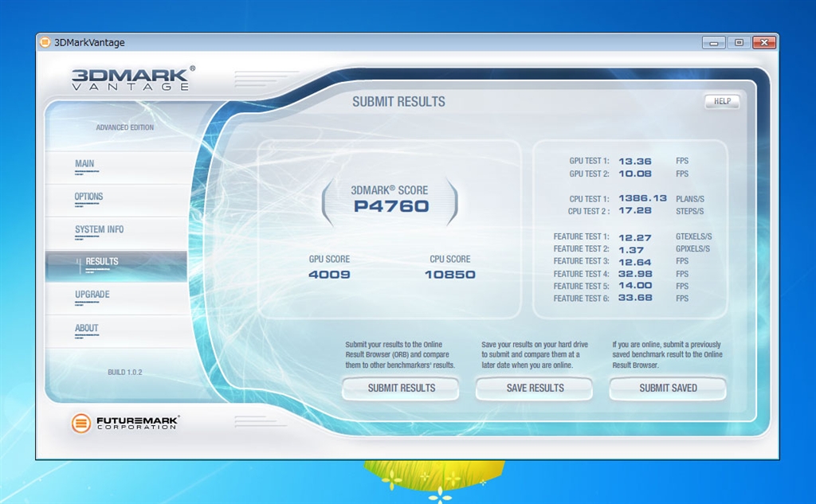
Task: Click the Feature Test 3 value 12.64
Action: point(635,262)
